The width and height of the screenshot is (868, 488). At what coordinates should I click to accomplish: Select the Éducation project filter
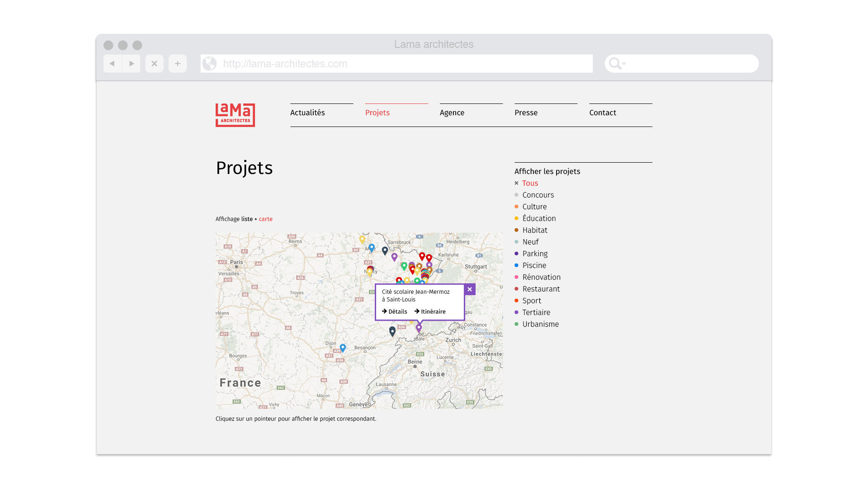(539, 219)
